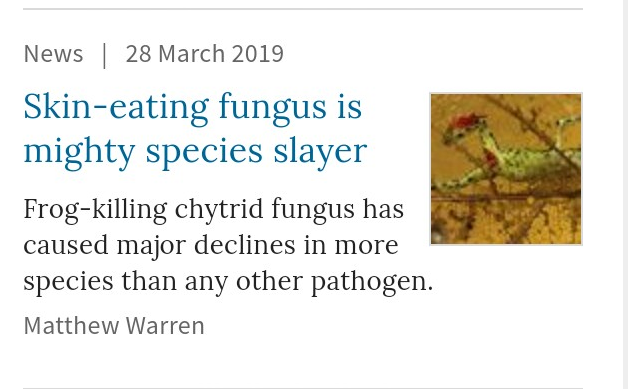Click "mighty species" in the headline's second line
628x389 pixels.
[143, 151]
